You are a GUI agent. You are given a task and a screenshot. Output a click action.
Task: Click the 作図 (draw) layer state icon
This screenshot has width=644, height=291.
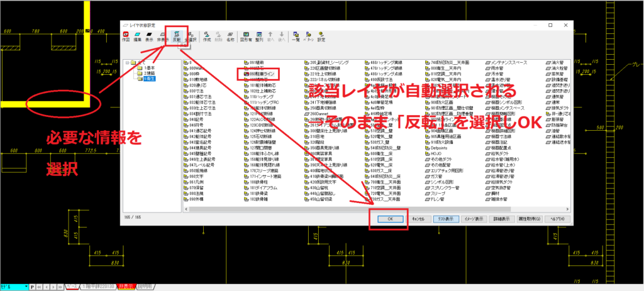[126, 35]
